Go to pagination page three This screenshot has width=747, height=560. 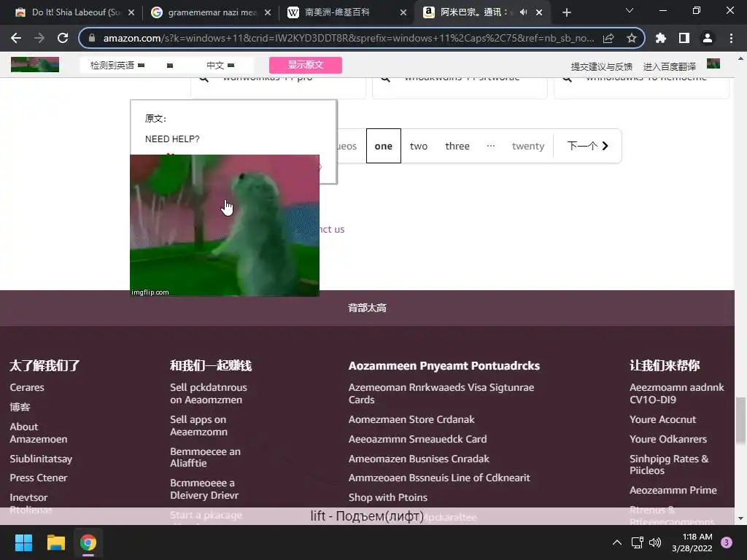457,146
